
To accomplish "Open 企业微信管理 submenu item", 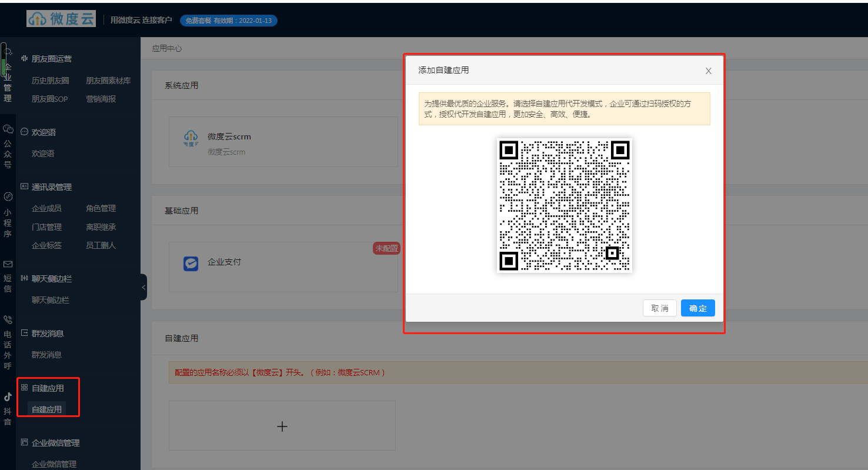I will (54, 464).
